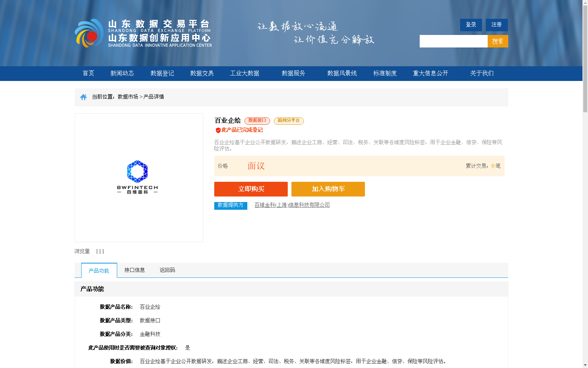The width and height of the screenshot is (588, 368).
Task: Click the 累计交易 count text
Action: click(483, 166)
